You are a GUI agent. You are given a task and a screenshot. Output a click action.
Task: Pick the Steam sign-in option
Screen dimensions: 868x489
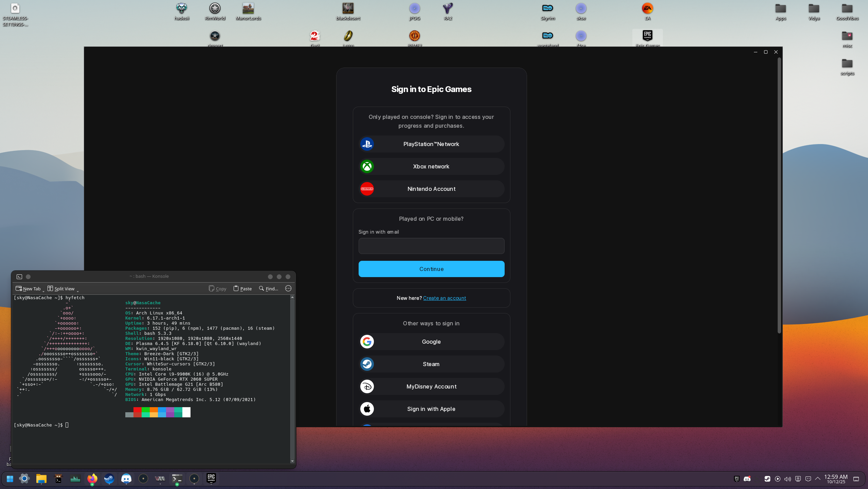click(x=431, y=364)
